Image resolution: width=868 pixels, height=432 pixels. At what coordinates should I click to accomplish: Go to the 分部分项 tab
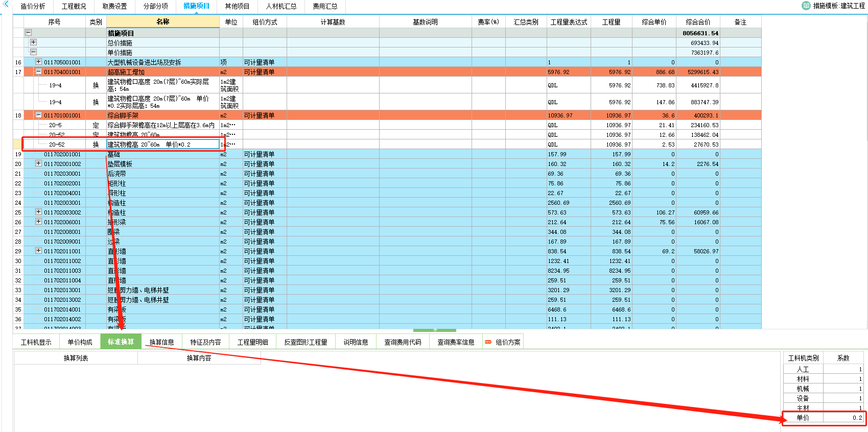155,6
